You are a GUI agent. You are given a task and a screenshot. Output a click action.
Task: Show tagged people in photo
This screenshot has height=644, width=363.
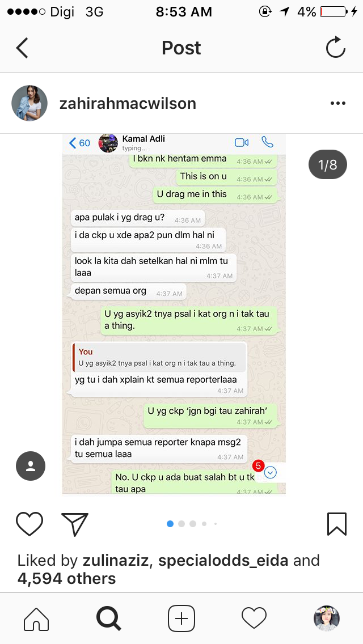31,466
